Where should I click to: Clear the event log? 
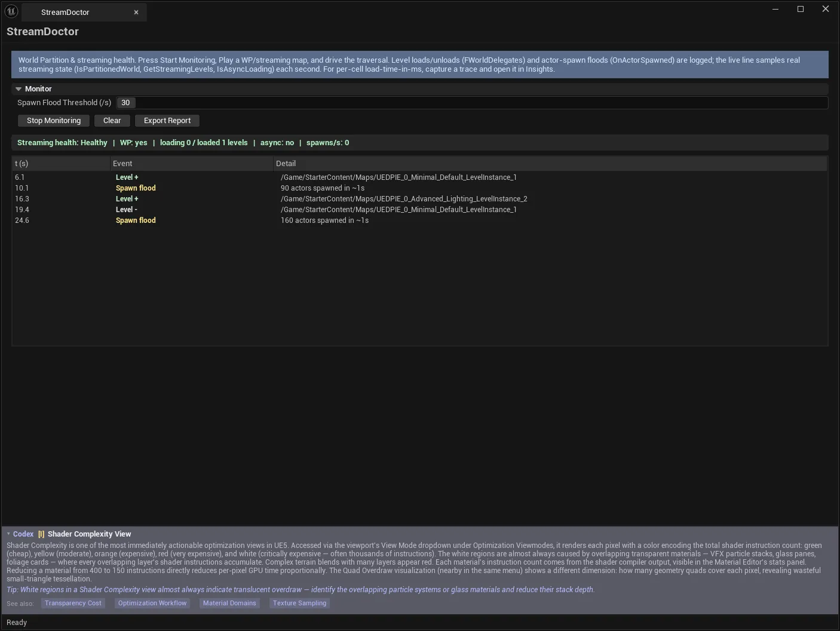[x=112, y=121]
